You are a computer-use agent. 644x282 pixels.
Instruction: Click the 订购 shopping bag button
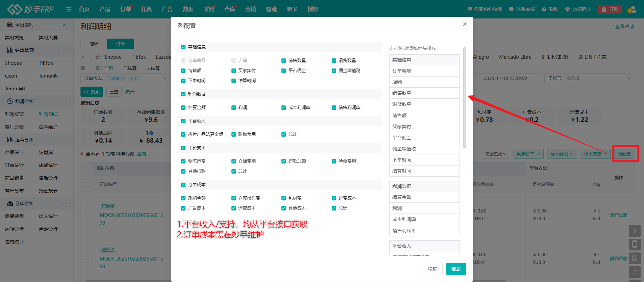610,9
